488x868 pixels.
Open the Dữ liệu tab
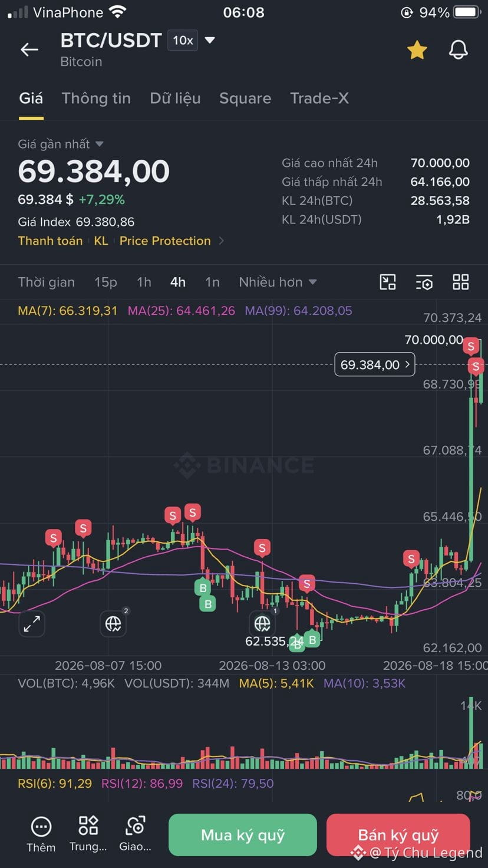175,98
